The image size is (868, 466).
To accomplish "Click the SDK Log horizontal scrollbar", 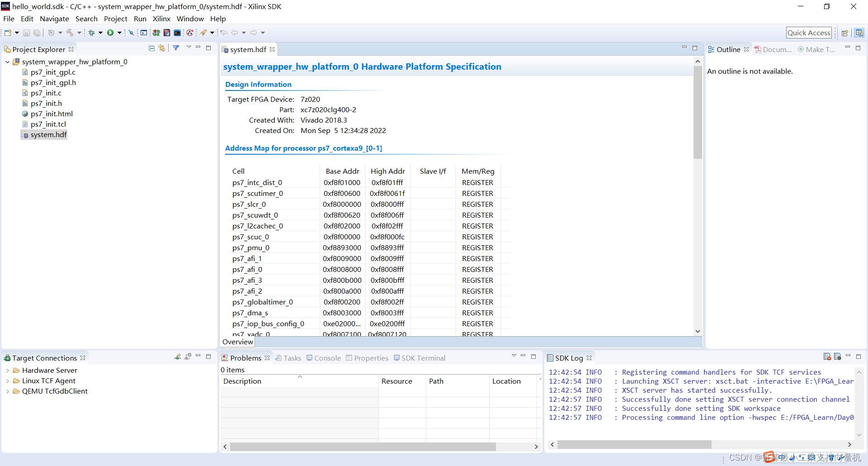I will [634, 445].
